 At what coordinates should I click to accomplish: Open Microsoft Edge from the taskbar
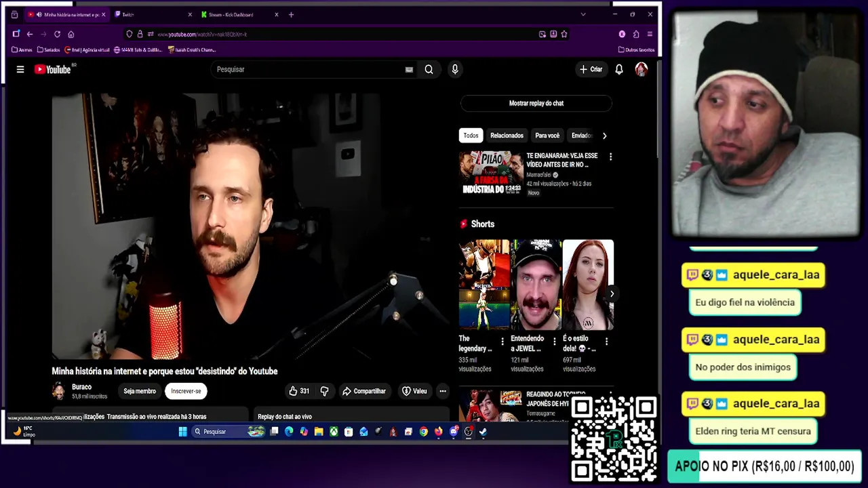click(x=289, y=432)
